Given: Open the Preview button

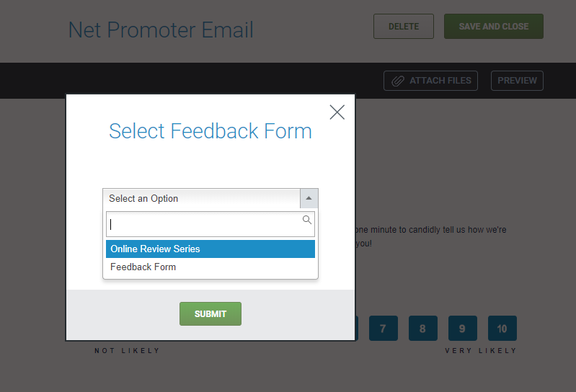Looking at the screenshot, I should [x=517, y=81].
